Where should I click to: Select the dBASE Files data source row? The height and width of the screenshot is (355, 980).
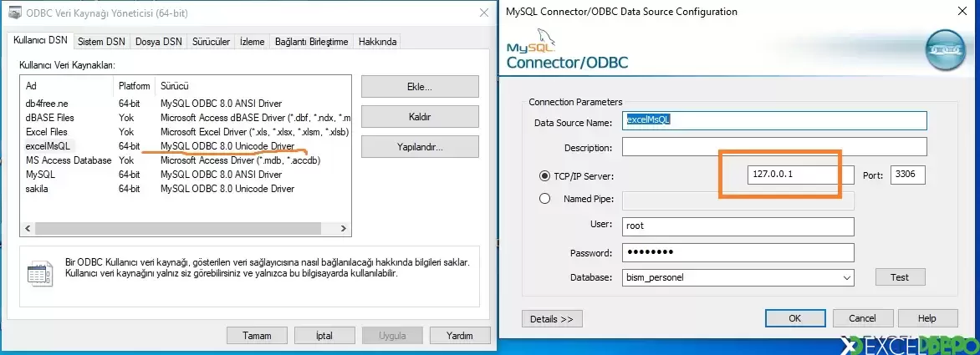186,117
